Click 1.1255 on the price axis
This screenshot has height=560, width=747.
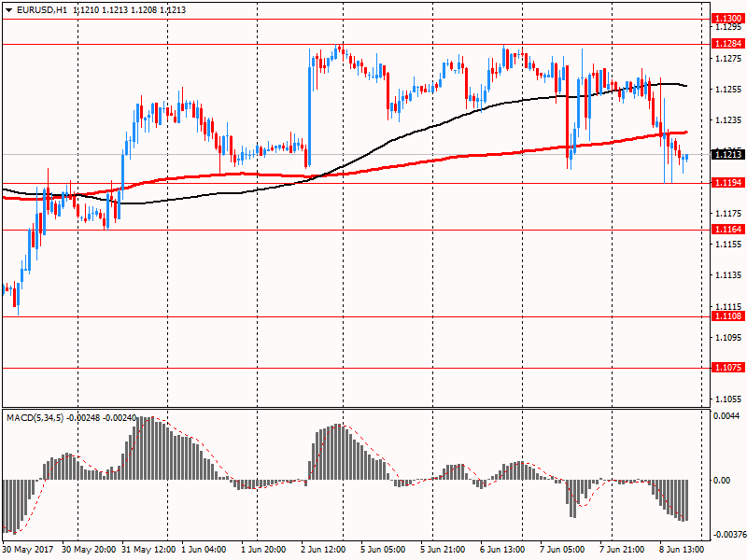point(729,89)
